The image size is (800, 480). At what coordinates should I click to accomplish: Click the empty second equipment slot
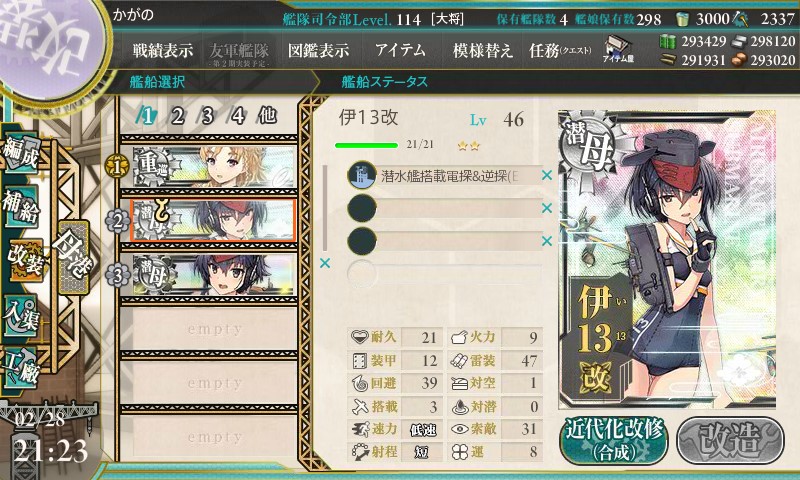click(445, 208)
